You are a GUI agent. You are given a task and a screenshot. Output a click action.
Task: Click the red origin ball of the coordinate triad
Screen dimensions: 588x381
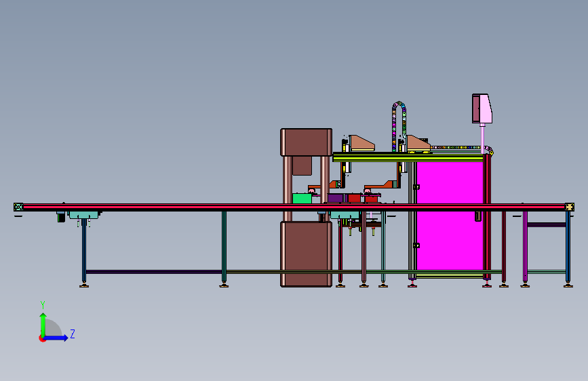pos(42,338)
